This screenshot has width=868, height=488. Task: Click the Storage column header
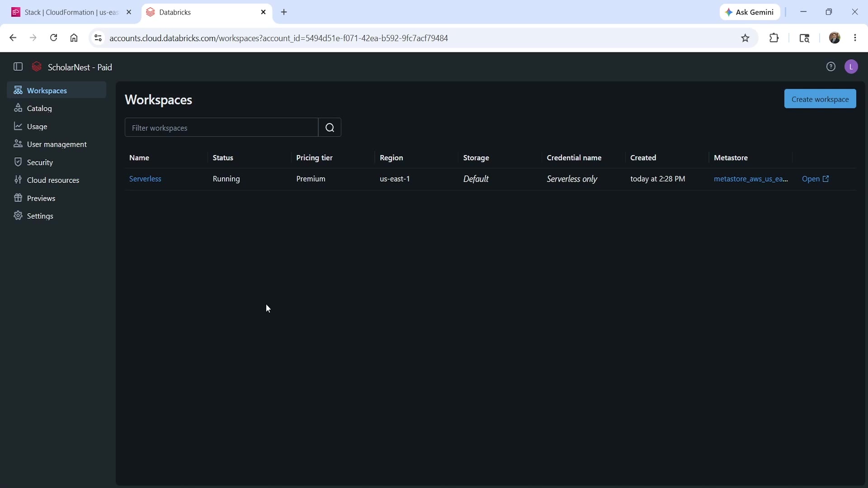(476, 158)
